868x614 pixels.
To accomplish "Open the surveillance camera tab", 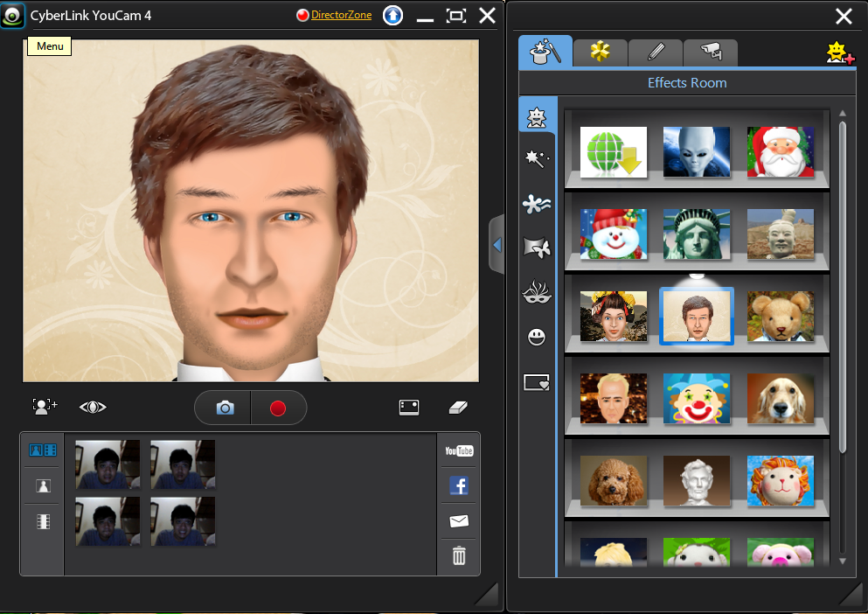I will (x=711, y=52).
